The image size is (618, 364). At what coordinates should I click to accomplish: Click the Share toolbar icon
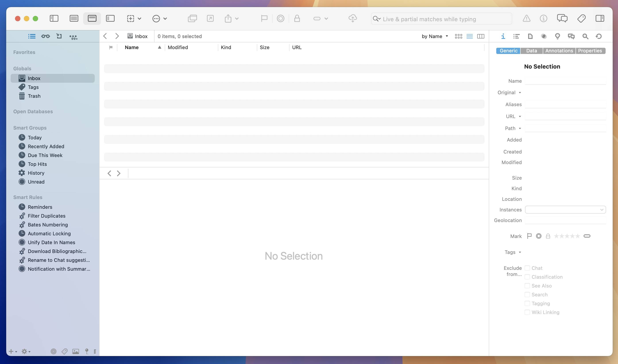point(228,18)
